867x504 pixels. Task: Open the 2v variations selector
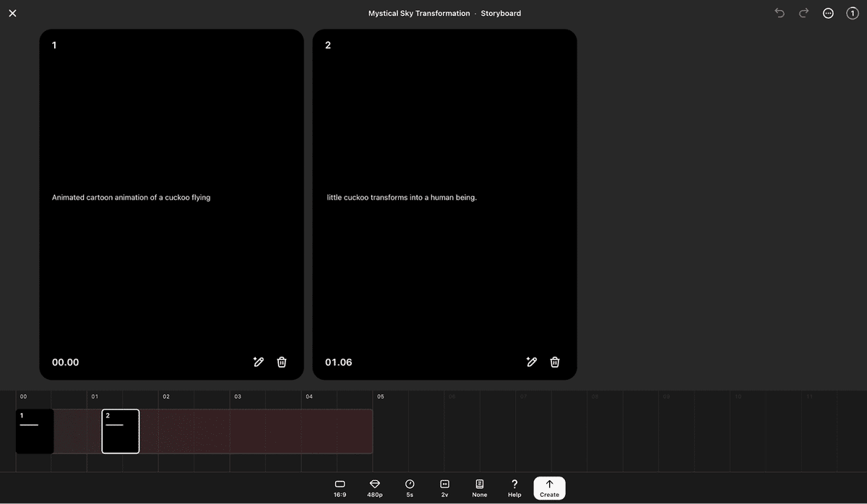click(445, 488)
